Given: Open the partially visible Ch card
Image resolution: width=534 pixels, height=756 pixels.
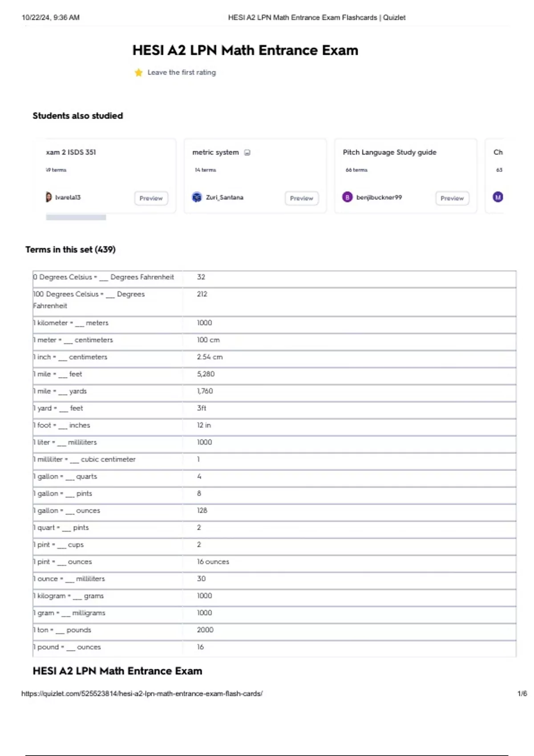Looking at the screenshot, I should [498, 152].
